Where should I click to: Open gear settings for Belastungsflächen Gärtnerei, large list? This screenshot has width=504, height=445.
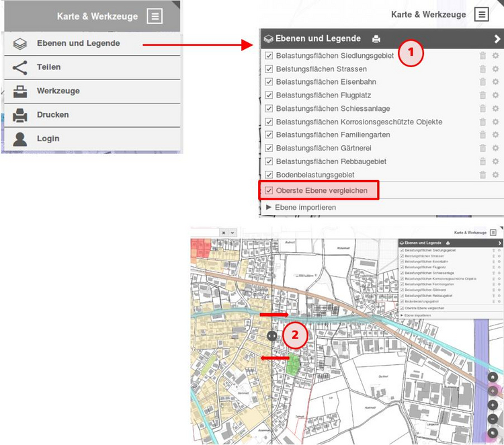click(x=495, y=148)
